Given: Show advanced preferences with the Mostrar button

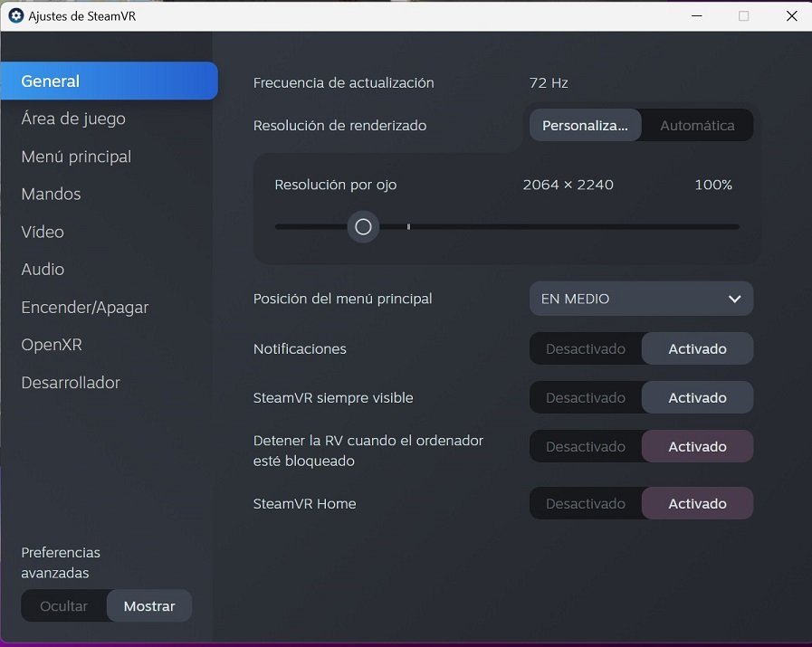Looking at the screenshot, I should [x=148, y=605].
